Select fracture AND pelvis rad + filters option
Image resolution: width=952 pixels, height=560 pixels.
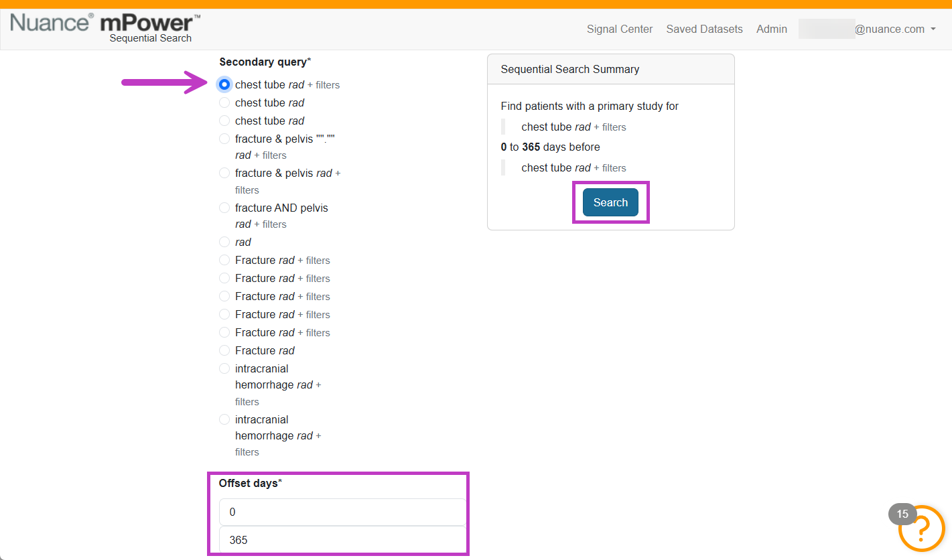224,208
